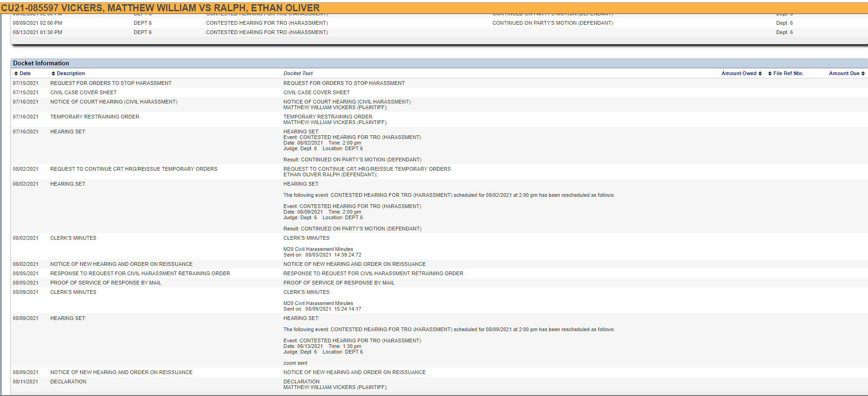Click the REQUEST TO CONTINUE CRT HRG/REISSUE description

point(134,169)
